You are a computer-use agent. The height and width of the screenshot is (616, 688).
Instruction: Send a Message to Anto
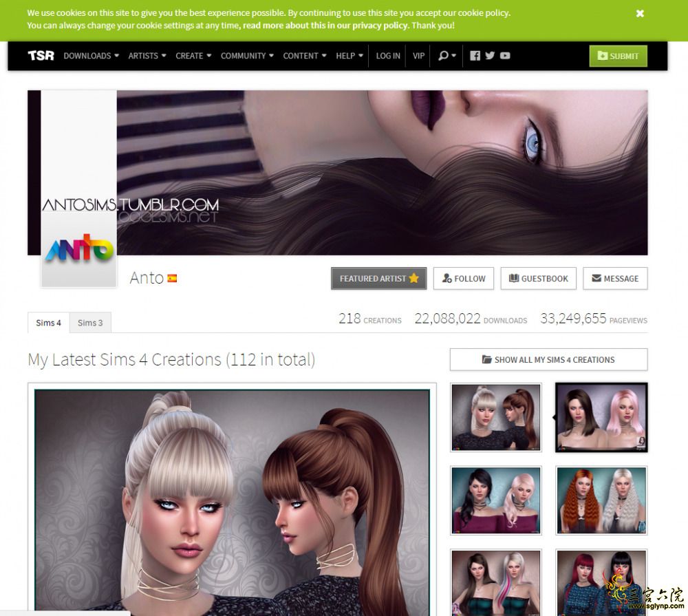coord(615,278)
